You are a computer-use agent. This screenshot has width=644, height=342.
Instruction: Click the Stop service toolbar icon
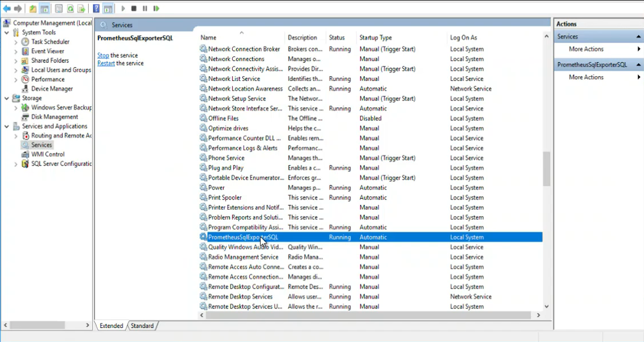coord(135,8)
